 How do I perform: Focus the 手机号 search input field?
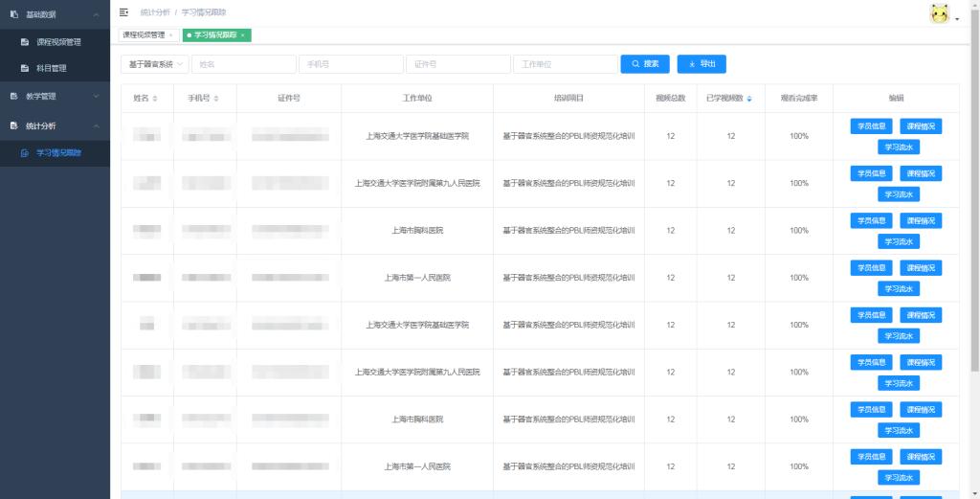coord(351,64)
